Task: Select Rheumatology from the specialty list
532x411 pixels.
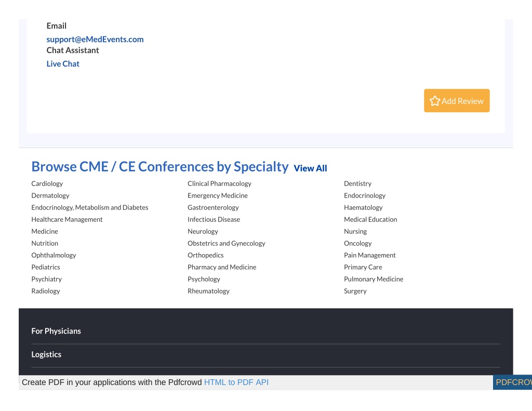Action: pos(208,291)
